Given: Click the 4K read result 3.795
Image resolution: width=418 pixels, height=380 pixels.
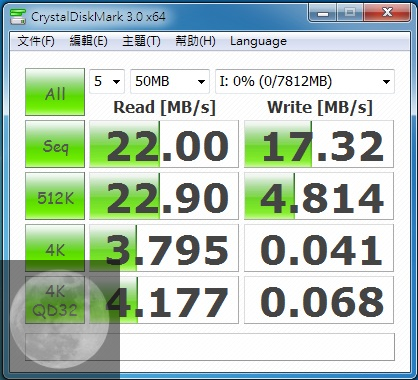Looking at the screenshot, I should pyautogui.click(x=164, y=248).
